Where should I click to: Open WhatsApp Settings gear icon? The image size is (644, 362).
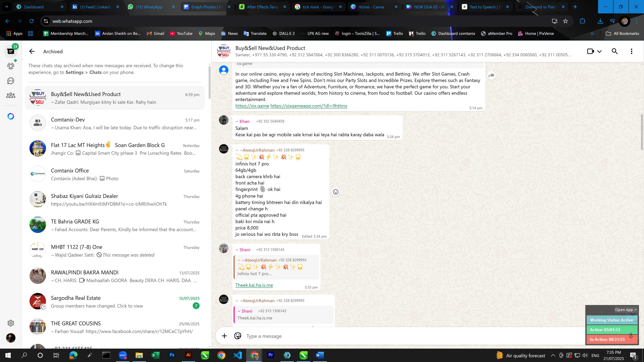11,323
